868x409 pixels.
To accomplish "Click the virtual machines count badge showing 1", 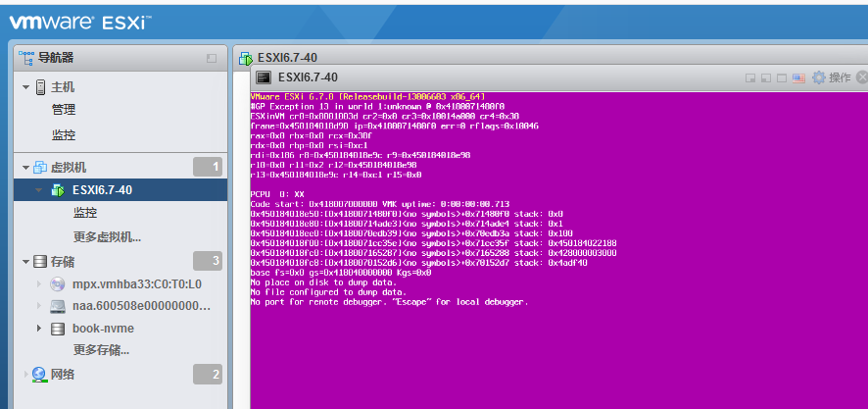I will (208, 167).
